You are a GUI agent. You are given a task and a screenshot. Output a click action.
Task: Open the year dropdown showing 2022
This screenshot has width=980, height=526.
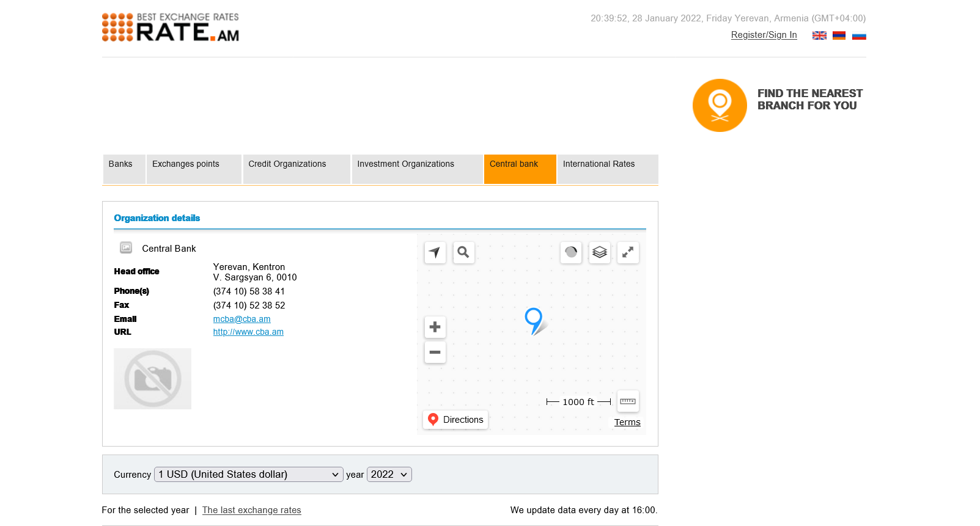(x=389, y=475)
